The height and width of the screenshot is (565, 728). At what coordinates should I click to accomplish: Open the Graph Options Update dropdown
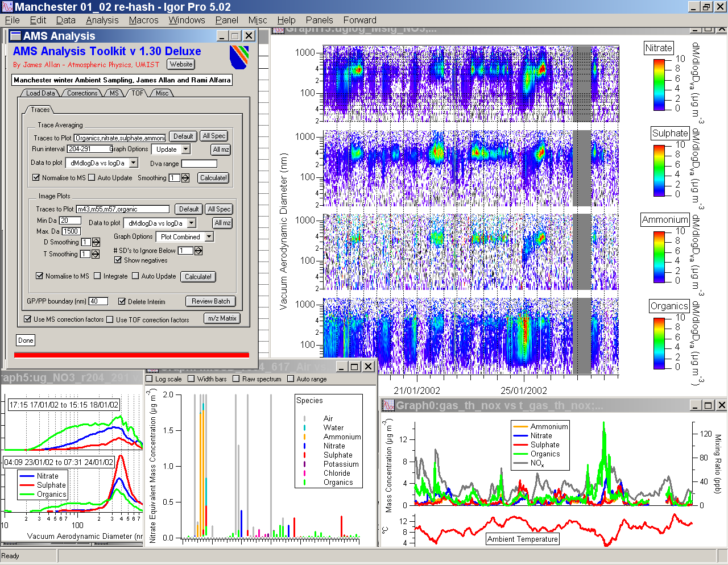pyautogui.click(x=171, y=149)
